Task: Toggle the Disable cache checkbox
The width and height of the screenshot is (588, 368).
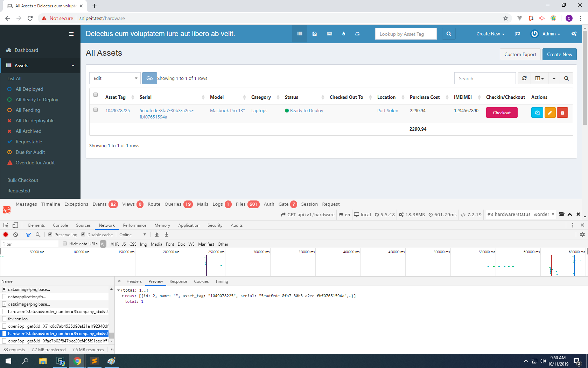Action: pyautogui.click(x=83, y=234)
